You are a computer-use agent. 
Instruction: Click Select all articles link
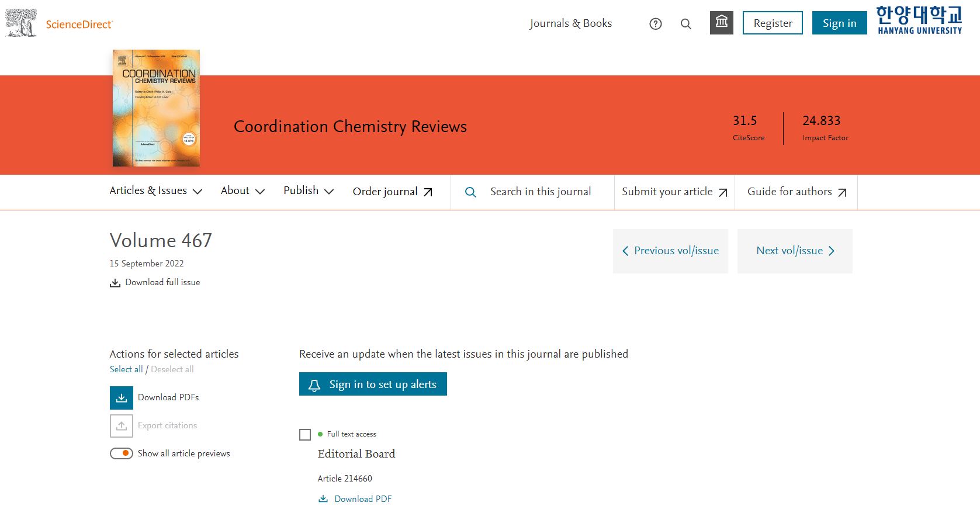126,369
